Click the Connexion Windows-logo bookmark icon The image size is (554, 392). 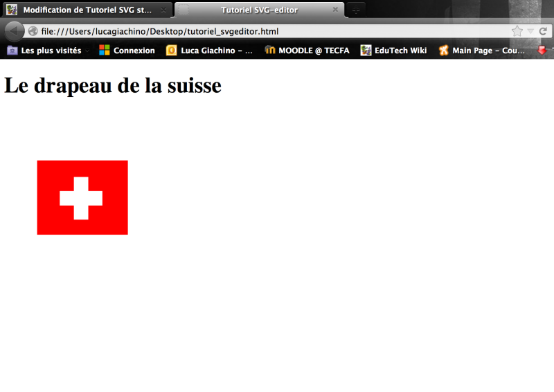click(x=105, y=50)
